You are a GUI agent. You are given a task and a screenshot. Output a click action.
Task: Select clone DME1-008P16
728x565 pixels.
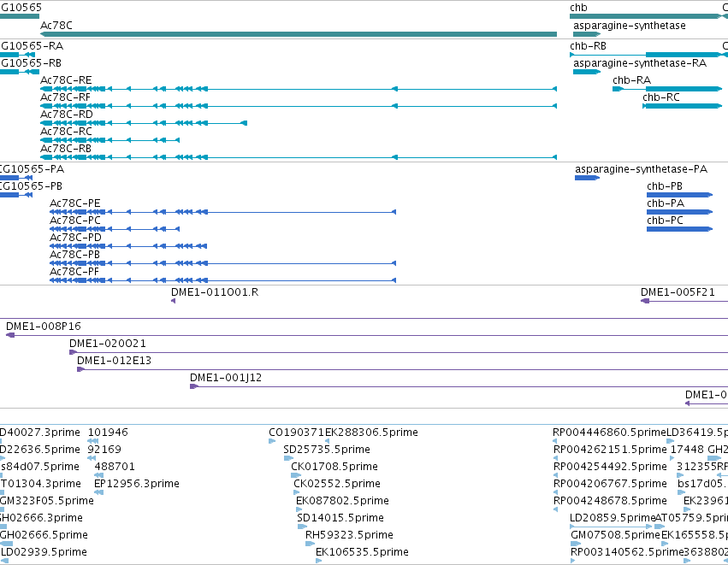coord(367,335)
